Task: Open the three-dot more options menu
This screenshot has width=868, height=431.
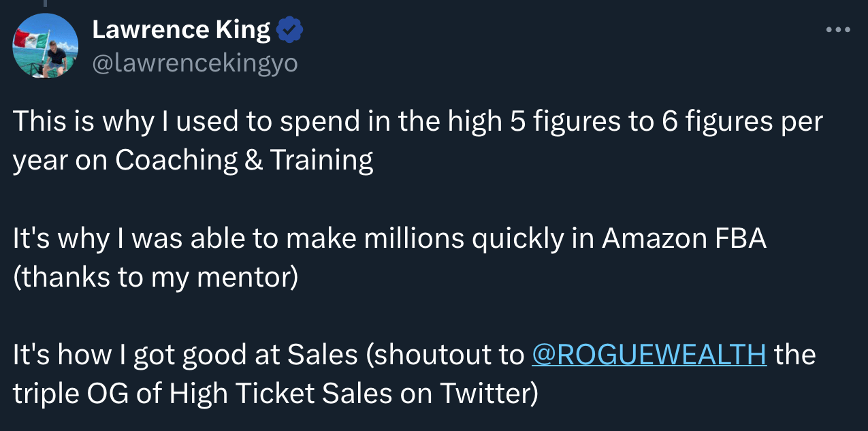Action: [837, 30]
